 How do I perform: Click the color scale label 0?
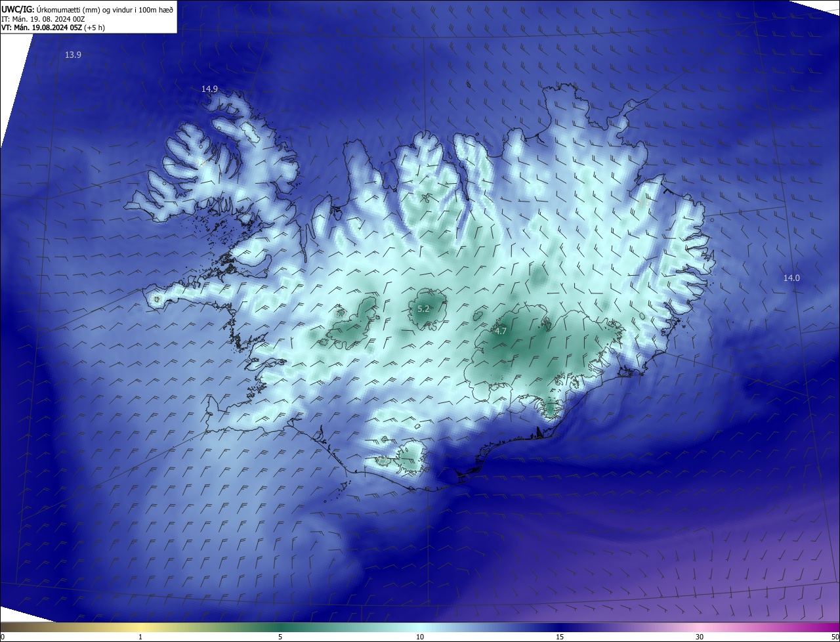click(3, 637)
